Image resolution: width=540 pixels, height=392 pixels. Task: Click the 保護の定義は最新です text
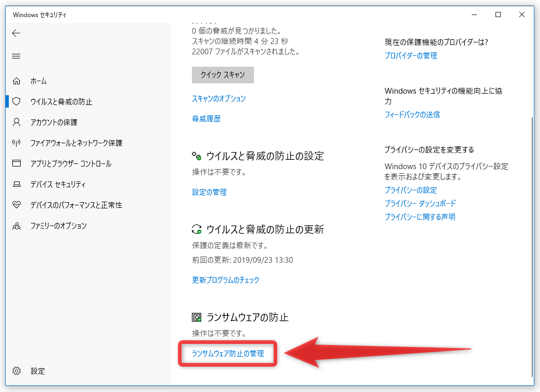coord(230,245)
